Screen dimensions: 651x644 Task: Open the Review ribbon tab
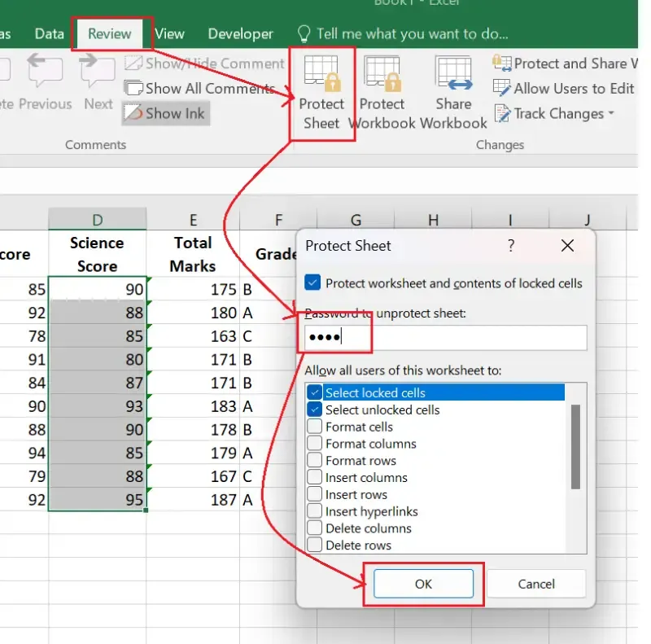110,33
